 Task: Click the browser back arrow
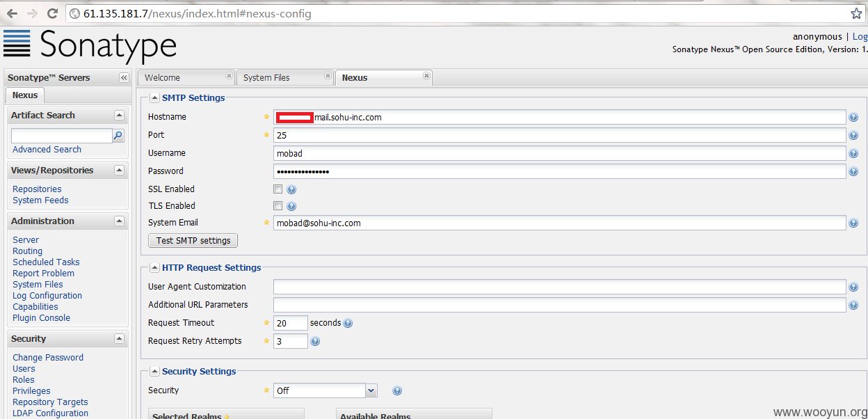pyautogui.click(x=12, y=13)
